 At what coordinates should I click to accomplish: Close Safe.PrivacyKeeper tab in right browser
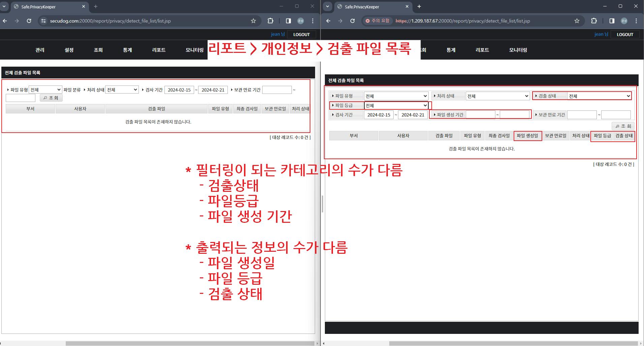click(407, 6)
